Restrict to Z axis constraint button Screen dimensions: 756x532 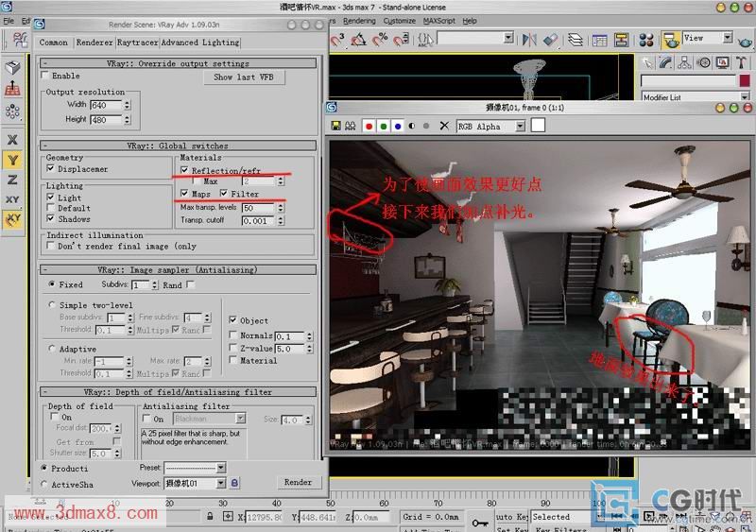12,180
